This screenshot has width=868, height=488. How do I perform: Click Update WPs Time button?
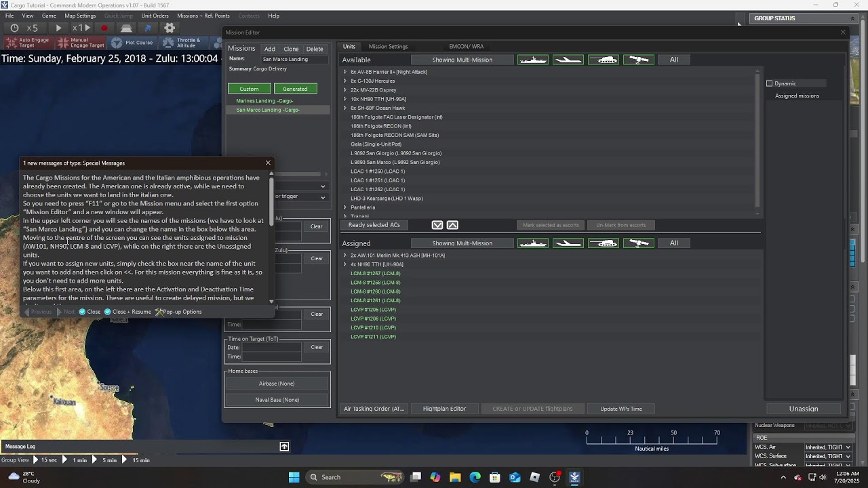621,409
